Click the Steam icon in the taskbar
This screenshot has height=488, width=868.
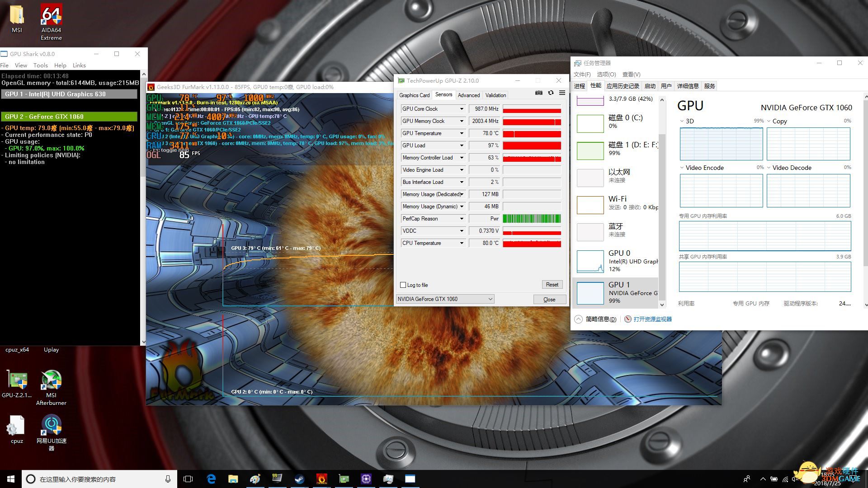[299, 479]
